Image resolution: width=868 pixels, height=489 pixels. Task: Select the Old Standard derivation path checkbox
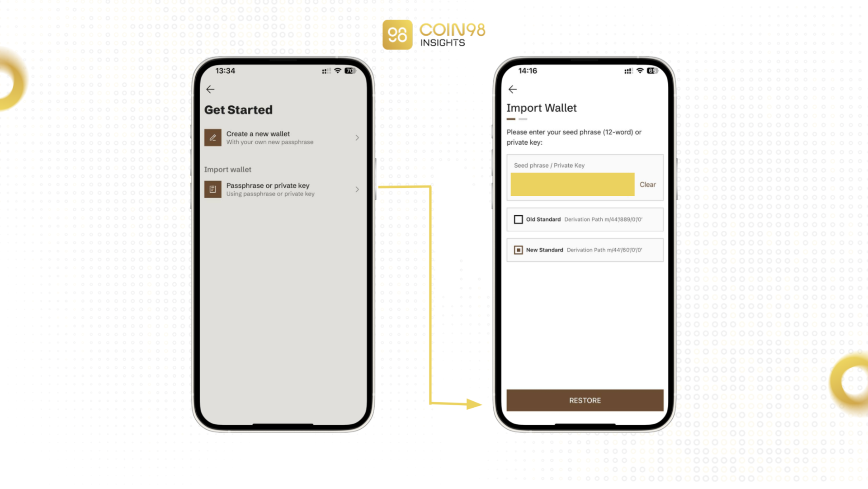(518, 219)
